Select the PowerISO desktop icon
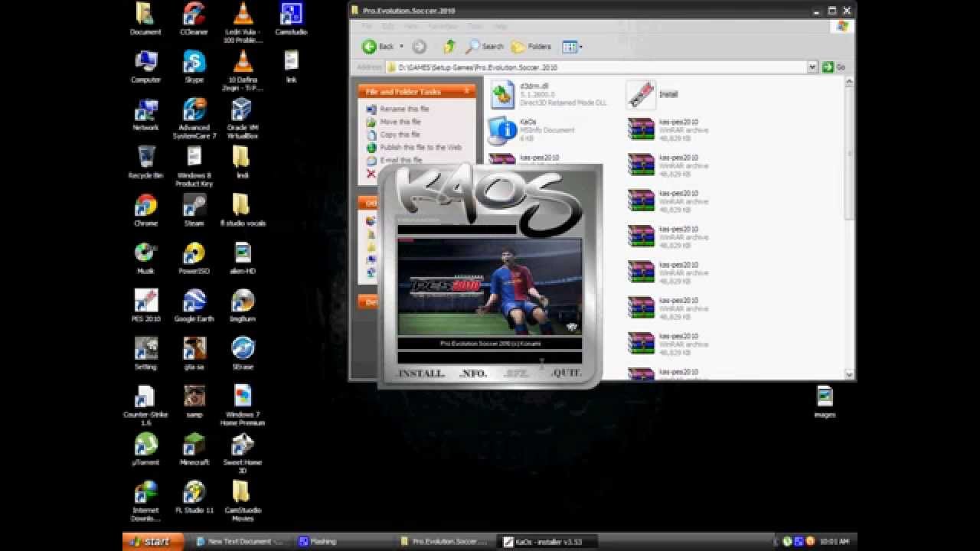980x551 pixels. (194, 259)
